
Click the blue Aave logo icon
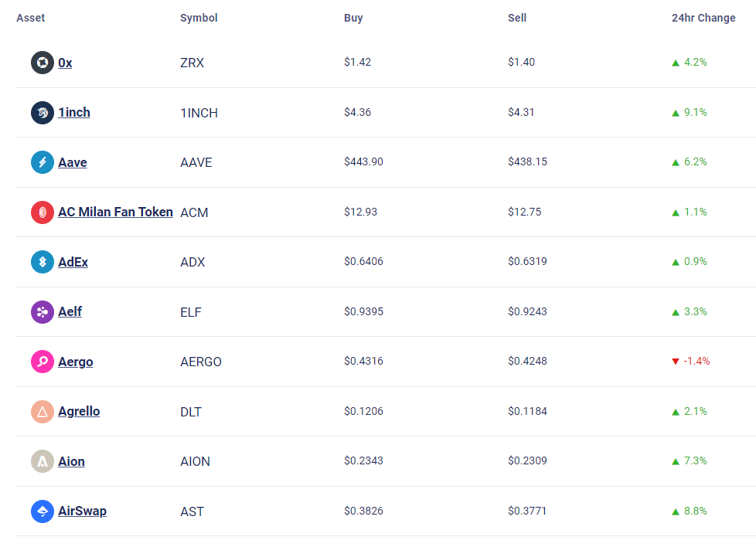click(x=43, y=162)
